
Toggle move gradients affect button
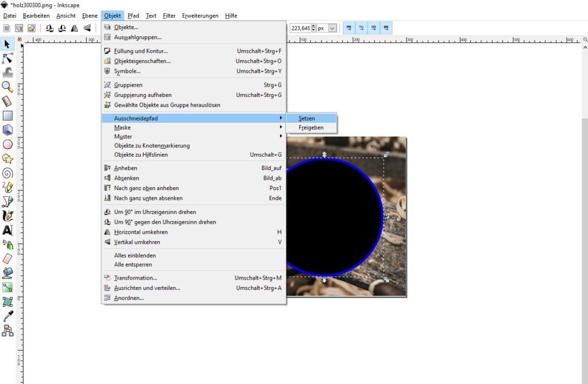[373, 28]
